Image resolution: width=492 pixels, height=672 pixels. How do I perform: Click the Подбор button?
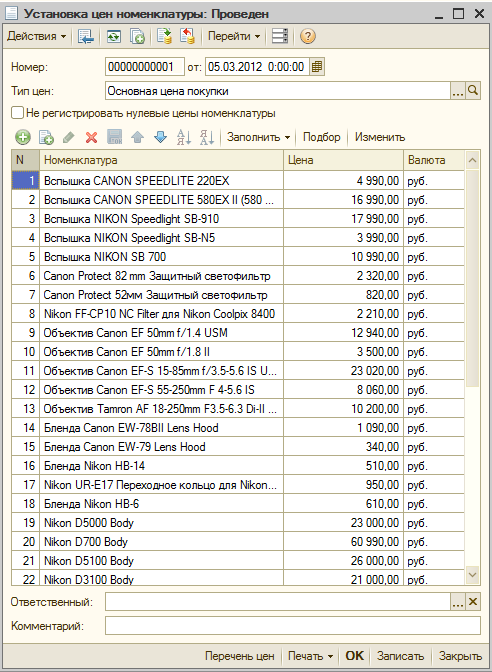coord(321,137)
